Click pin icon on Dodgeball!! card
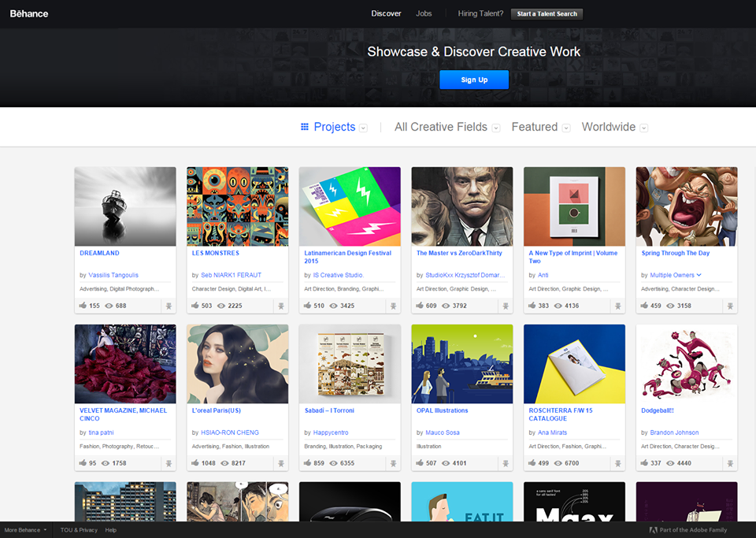 click(x=731, y=463)
